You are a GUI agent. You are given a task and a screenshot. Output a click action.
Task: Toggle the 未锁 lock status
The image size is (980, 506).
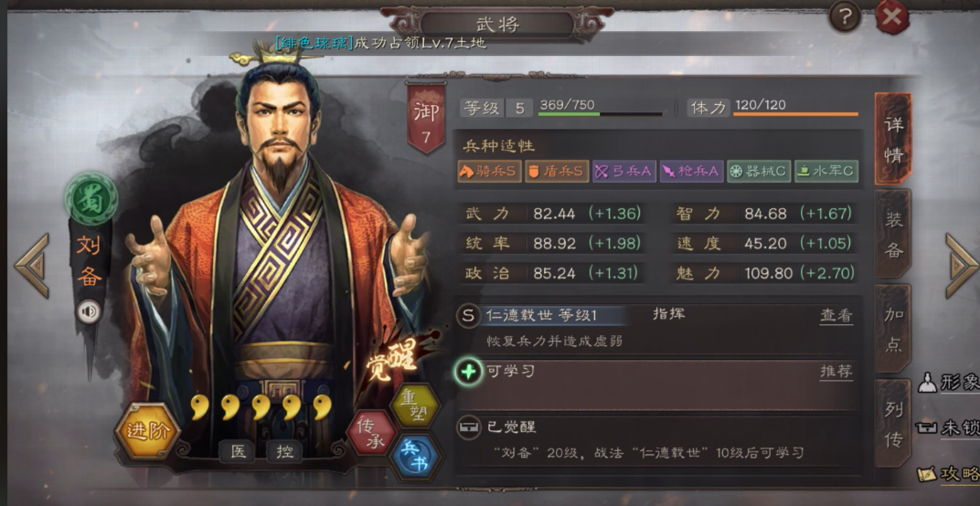949,427
